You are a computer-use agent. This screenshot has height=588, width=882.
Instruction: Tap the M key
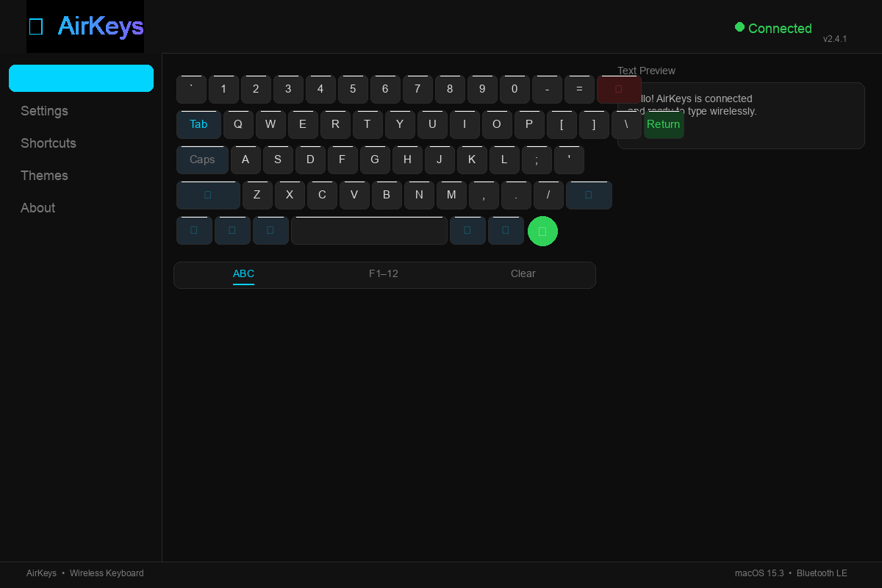[451, 195]
